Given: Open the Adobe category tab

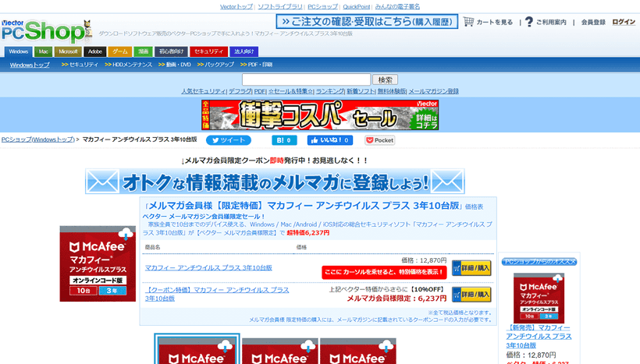Looking at the screenshot, I should [95, 51].
